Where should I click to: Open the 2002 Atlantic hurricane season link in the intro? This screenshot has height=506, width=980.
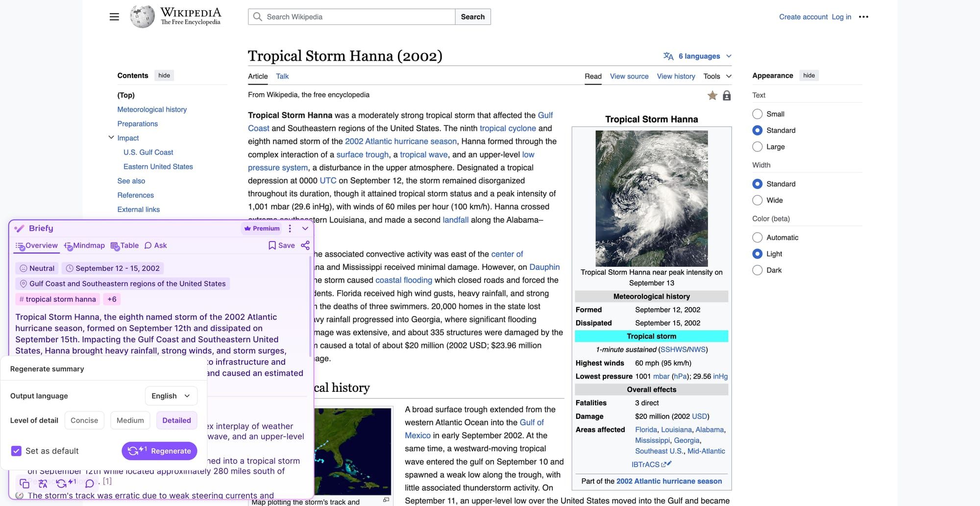pos(401,141)
